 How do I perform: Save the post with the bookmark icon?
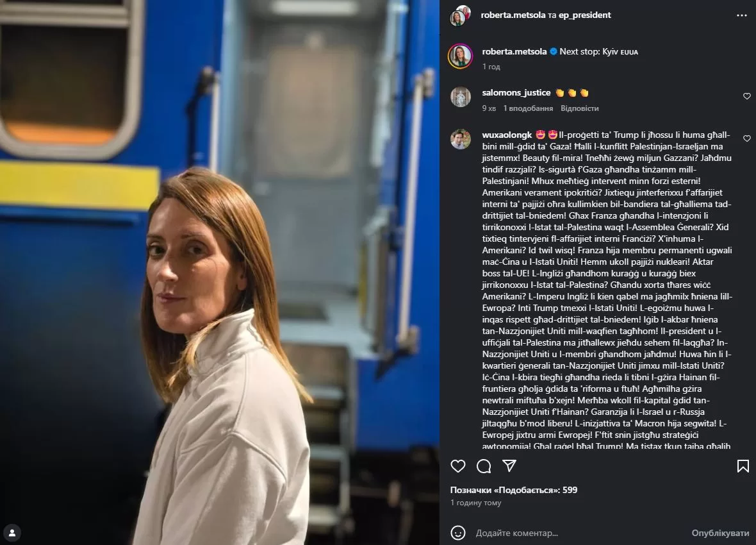743,466
